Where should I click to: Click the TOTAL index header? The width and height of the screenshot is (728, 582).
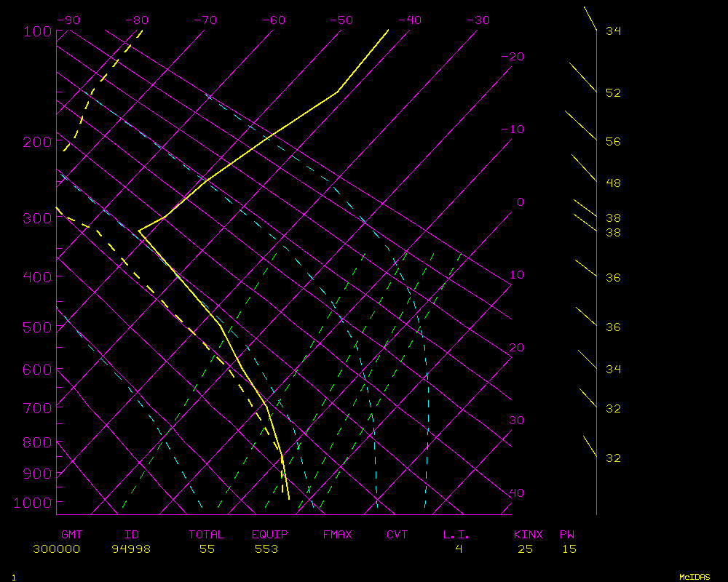pyautogui.click(x=206, y=535)
